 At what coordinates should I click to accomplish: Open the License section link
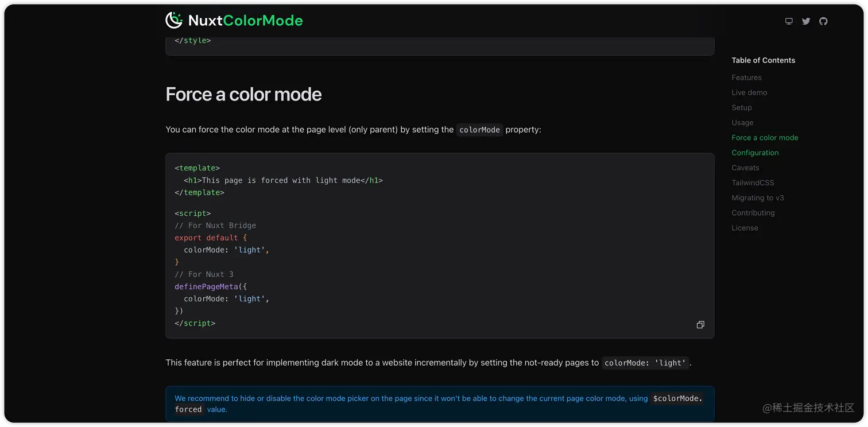click(x=745, y=228)
